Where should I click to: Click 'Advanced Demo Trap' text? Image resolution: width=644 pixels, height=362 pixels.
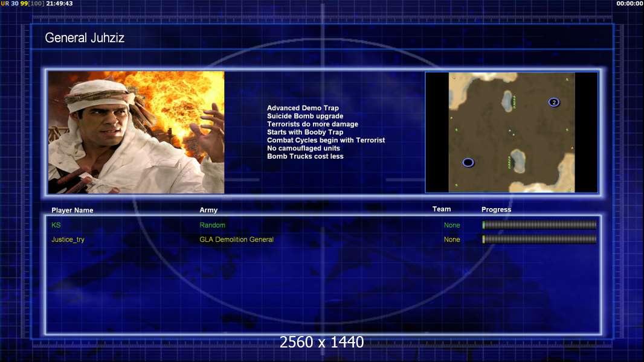click(x=303, y=108)
